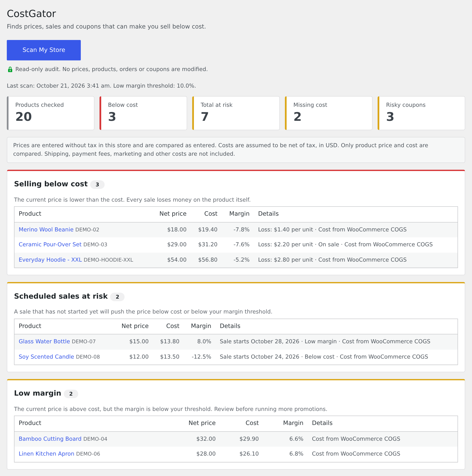Click the Selling below cost count badge
Viewport: 472px width, 476px height.
tap(97, 185)
